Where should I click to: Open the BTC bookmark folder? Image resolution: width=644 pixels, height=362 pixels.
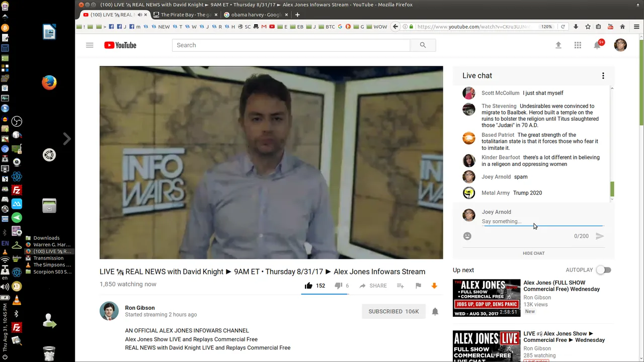[x=327, y=27]
